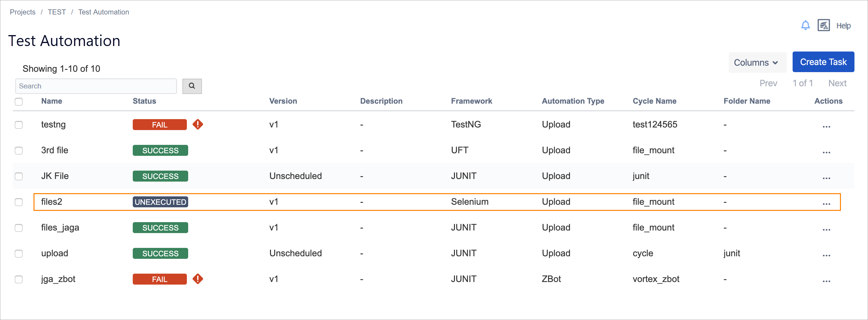Go to Projects breadcrumb
This screenshot has width=868, height=320.
(x=23, y=12)
